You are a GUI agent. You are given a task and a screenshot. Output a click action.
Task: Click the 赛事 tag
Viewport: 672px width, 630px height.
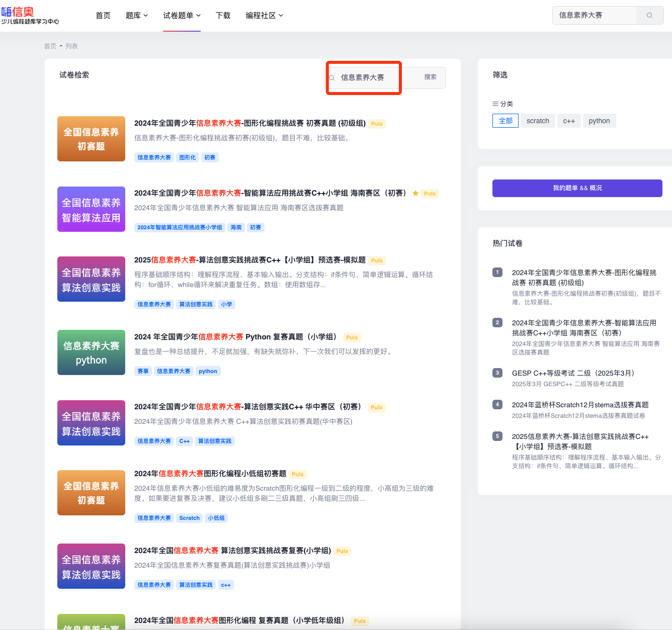(143, 371)
